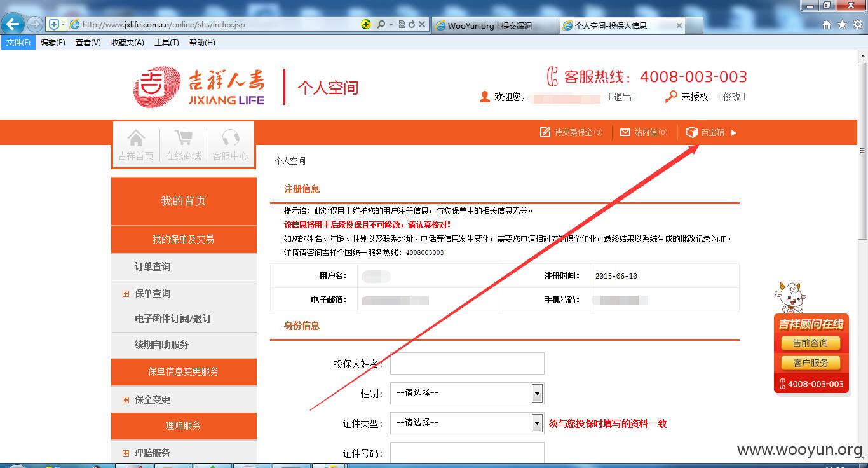Click the user avatar icon beside 欢迎您
Screen dimensions: 868x468
coord(485,97)
